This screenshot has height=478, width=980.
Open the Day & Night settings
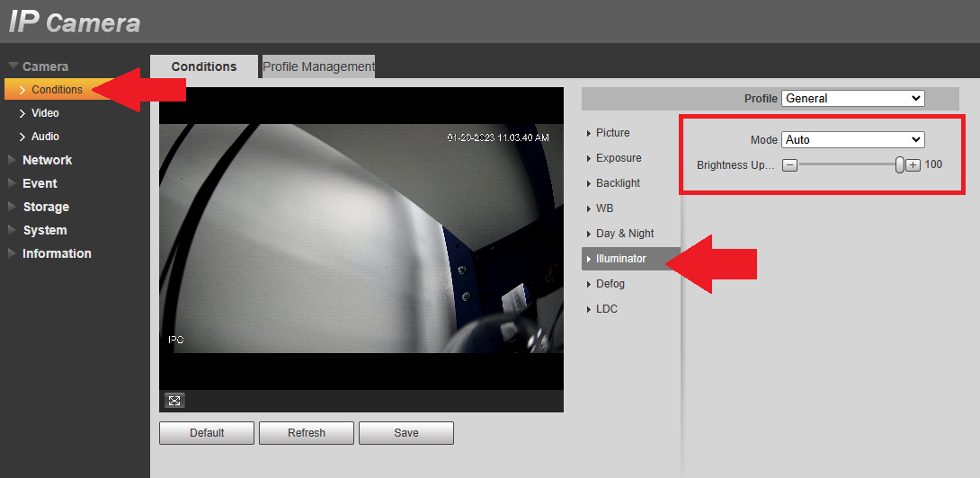[625, 234]
